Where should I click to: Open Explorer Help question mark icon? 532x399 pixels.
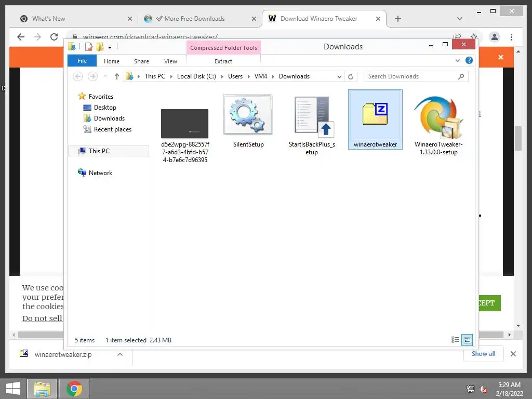(469, 60)
